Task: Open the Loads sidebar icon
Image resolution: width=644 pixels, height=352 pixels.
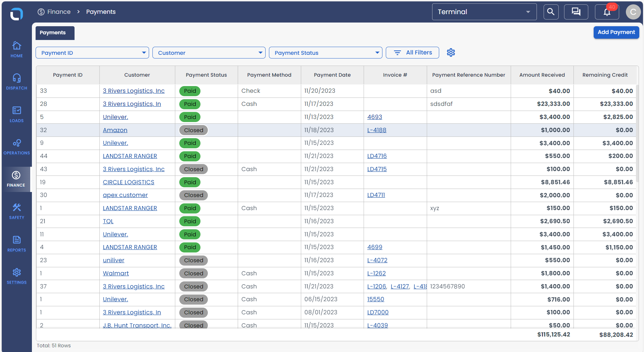Action: pos(16,114)
